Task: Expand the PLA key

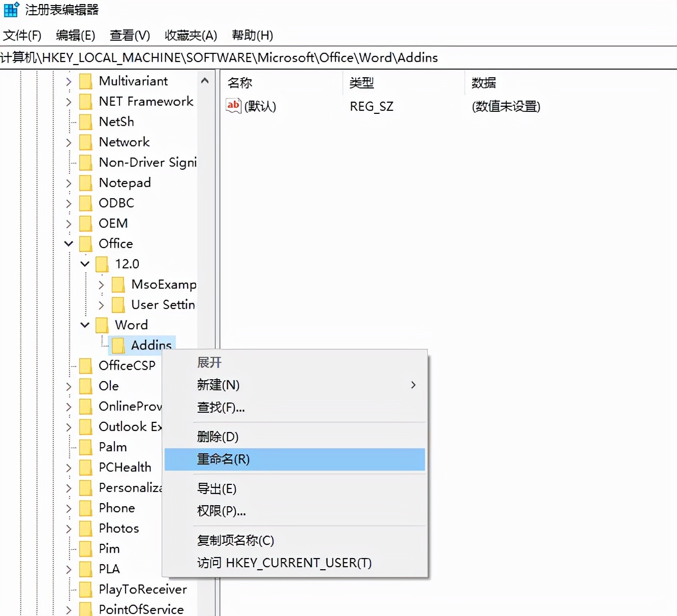Action: pos(69,569)
